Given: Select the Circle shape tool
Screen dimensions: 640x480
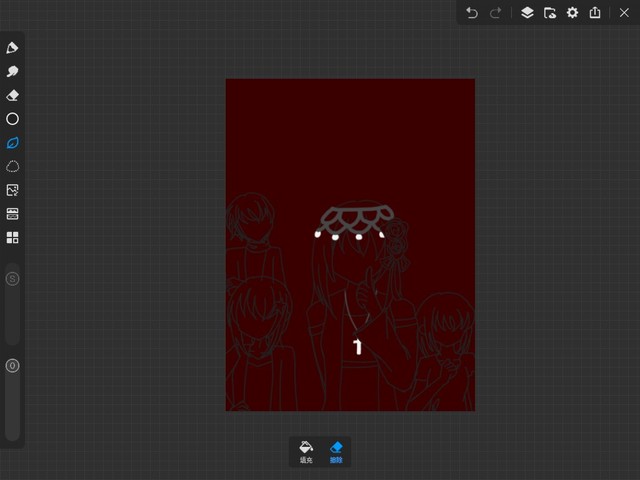Looking at the screenshot, I should (13, 119).
